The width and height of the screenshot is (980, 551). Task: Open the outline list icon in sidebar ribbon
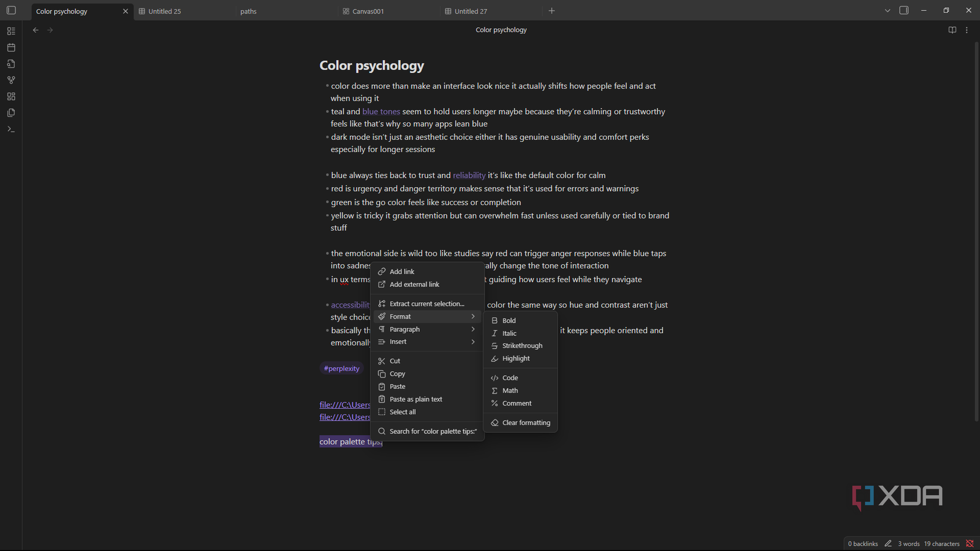11,30
